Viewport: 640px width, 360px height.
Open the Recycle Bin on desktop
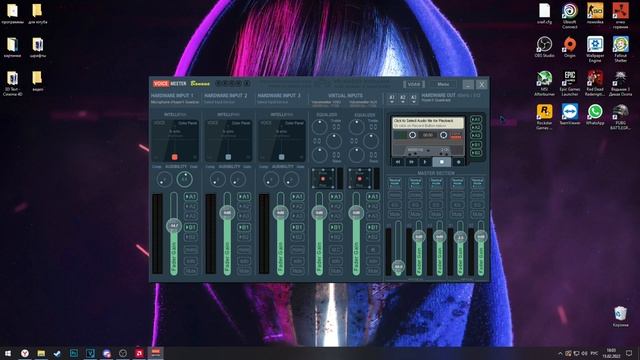pos(620,317)
